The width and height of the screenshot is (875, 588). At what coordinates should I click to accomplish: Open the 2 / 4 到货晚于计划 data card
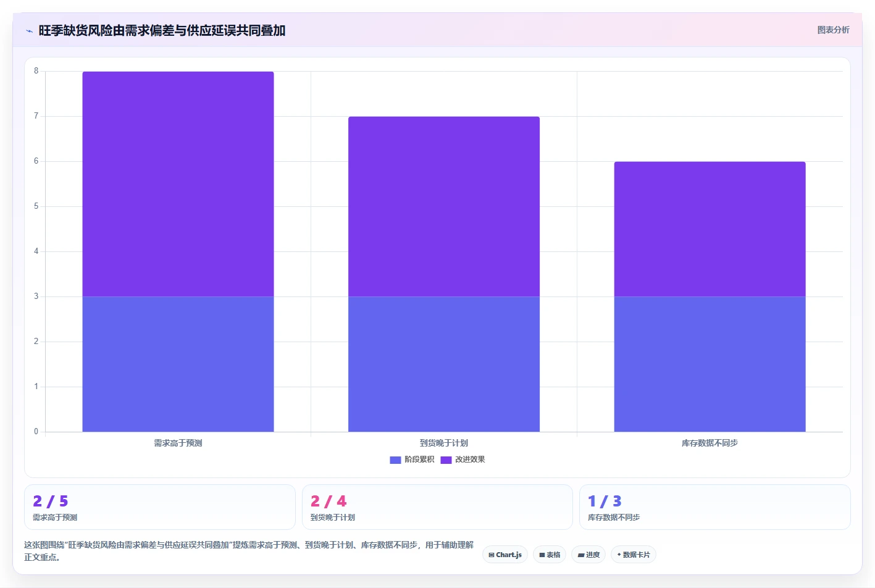click(x=437, y=507)
